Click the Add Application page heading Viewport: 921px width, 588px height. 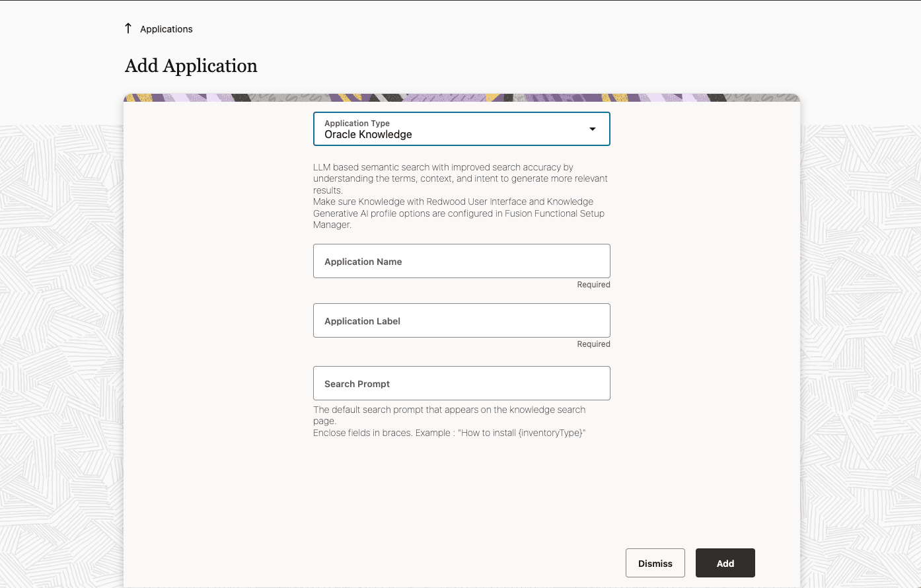tap(191, 66)
